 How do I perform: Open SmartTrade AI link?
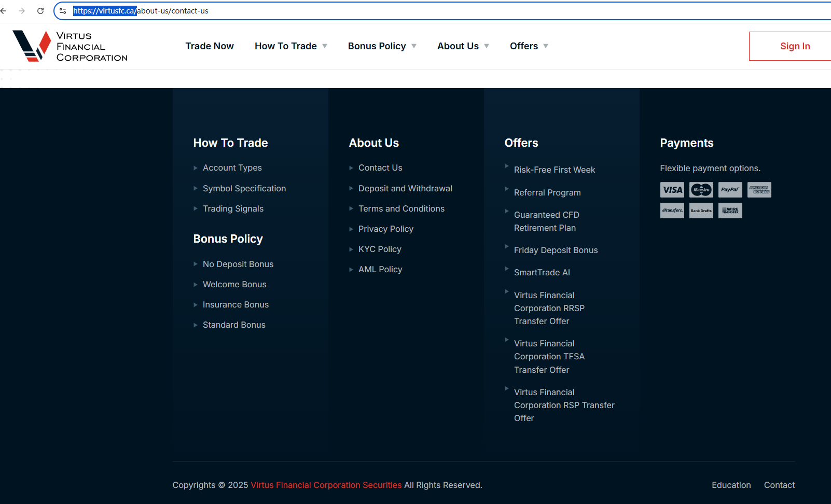click(x=542, y=273)
